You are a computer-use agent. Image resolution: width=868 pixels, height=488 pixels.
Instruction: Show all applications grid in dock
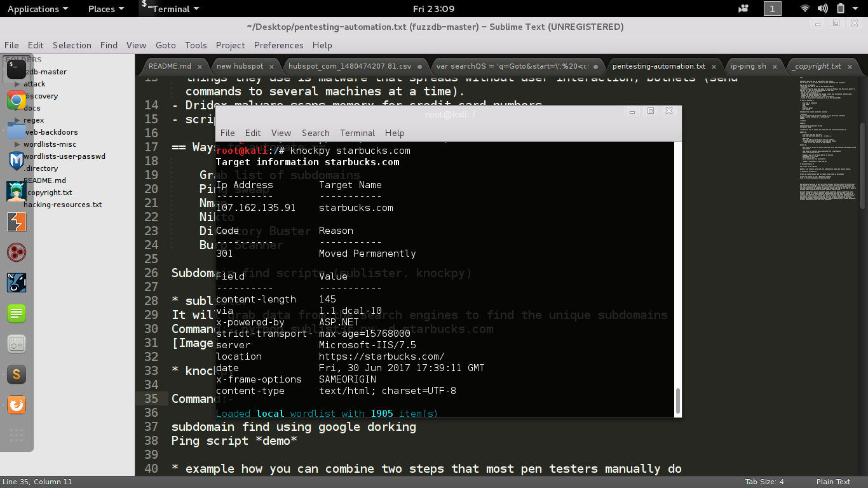tap(17, 435)
